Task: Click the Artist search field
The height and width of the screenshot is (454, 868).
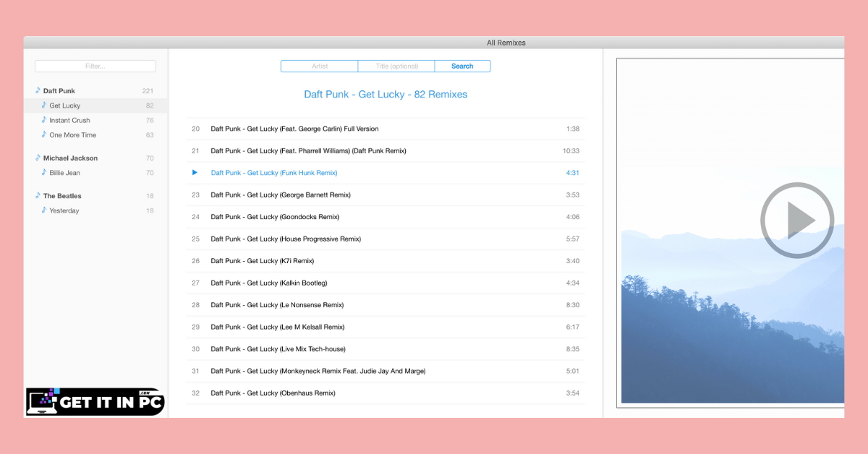Action: click(x=319, y=66)
